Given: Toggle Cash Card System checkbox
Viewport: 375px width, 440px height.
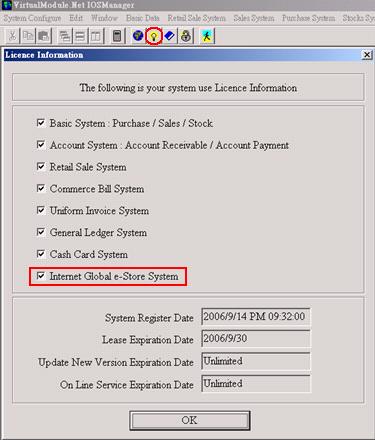Looking at the screenshot, I should pyautogui.click(x=41, y=254).
